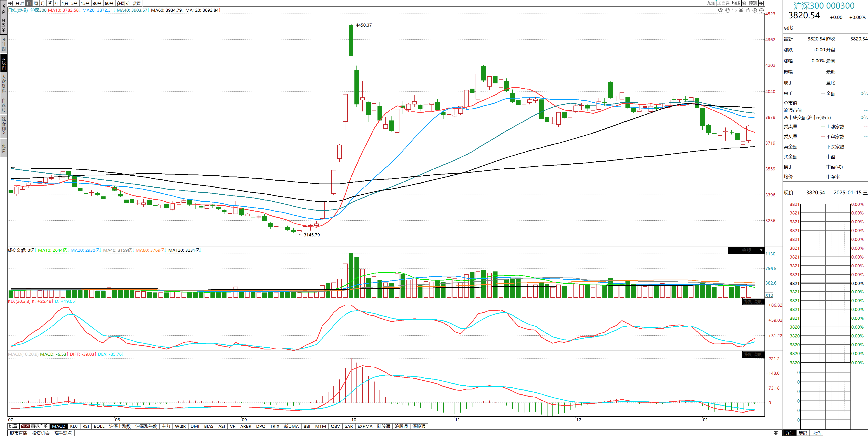The height and width of the screenshot is (436, 868).
Task: Select the 陆股通 indicator tab
Action: pos(384,426)
